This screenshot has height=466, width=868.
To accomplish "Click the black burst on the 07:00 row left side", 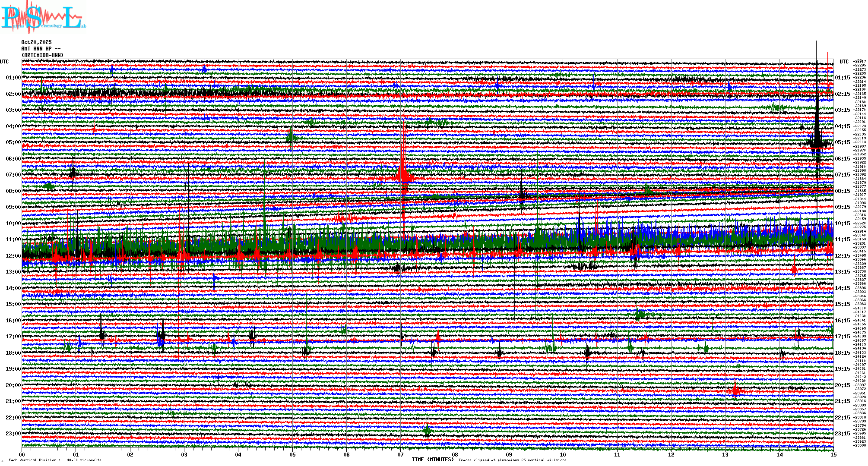I will pyautogui.click(x=73, y=173).
